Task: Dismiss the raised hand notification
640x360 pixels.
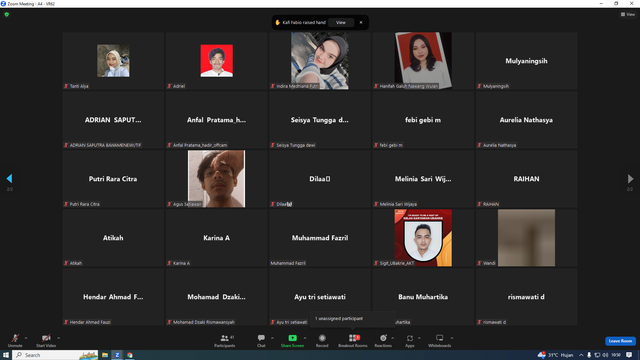Action: (361, 22)
